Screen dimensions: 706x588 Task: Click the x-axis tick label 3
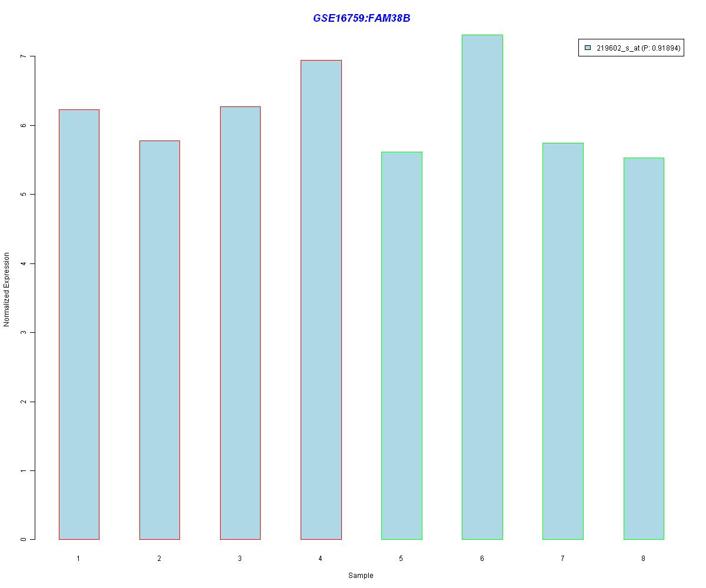tap(239, 558)
